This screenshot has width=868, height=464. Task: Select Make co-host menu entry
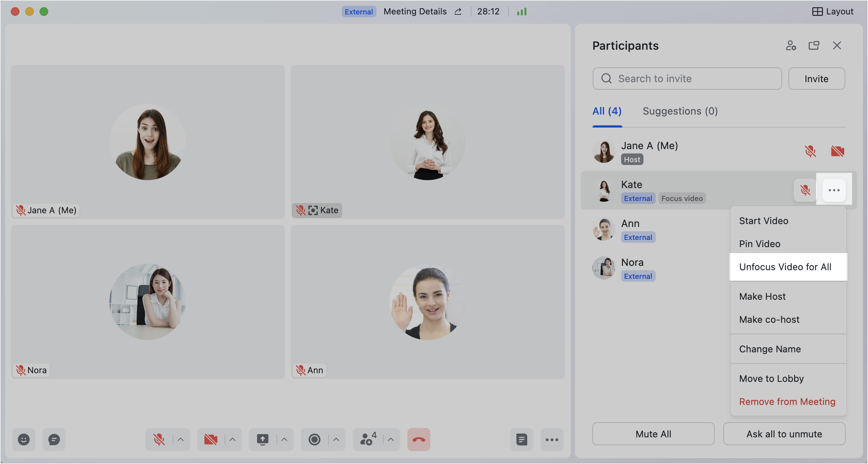coord(788,320)
